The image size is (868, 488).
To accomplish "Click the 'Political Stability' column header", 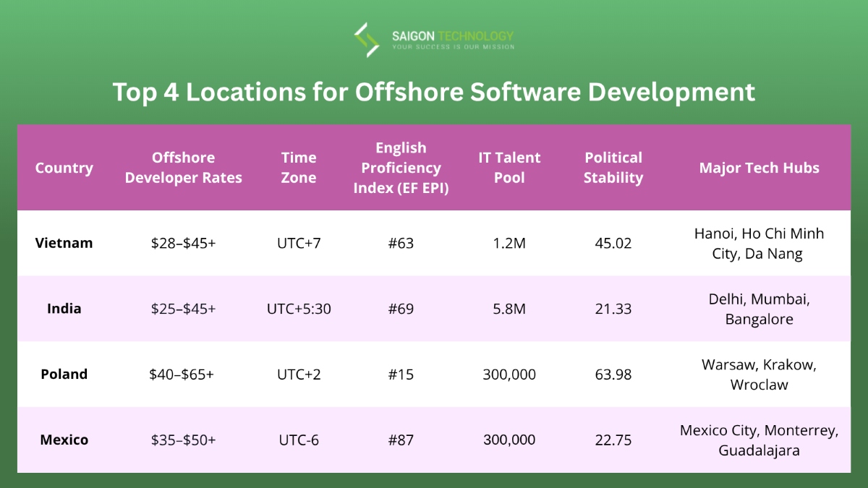I will (x=613, y=168).
